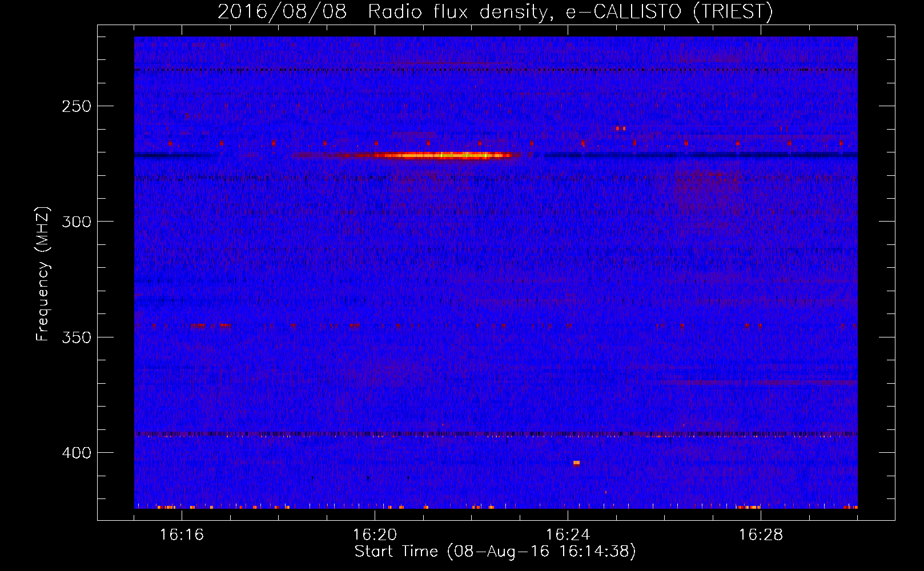Click the plot title "2016/08/08 Radio flux density, e-CALLISTO (TRIEST)"
Image resolution: width=924 pixels, height=571 pixels.
(495, 11)
